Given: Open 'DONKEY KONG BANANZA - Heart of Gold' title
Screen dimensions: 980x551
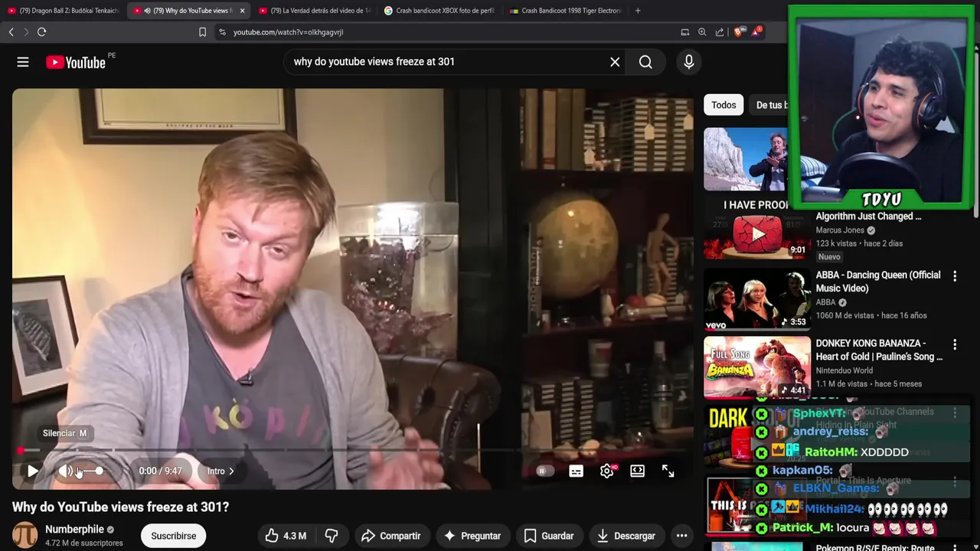Looking at the screenshot, I should tap(879, 350).
